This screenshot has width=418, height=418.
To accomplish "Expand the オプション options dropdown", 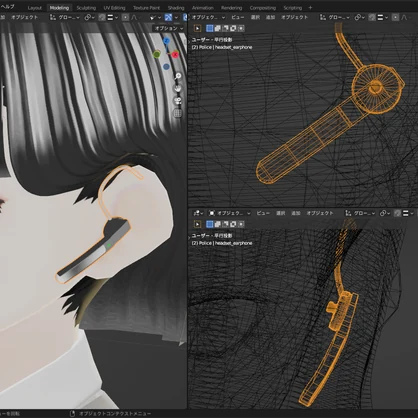I will [x=169, y=28].
